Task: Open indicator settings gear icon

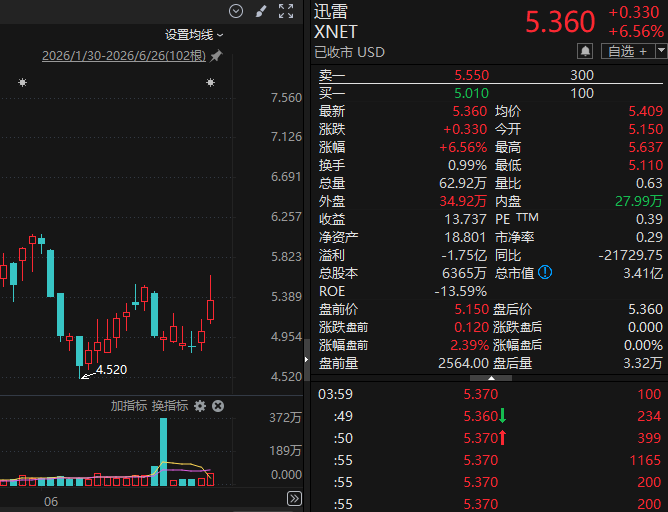Action: pos(200,406)
